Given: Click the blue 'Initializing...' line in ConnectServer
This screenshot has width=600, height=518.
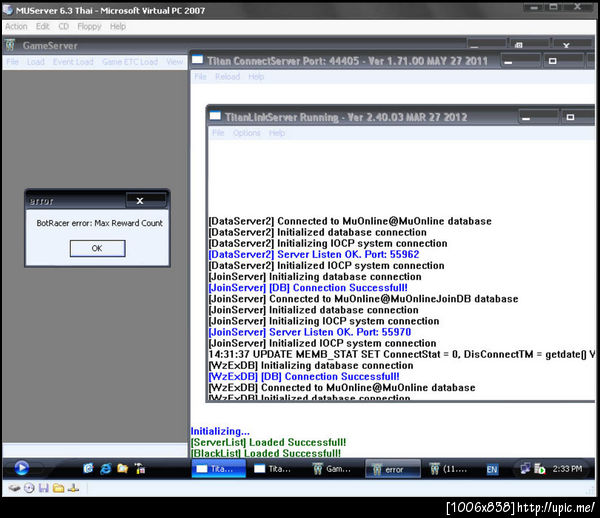Looking at the screenshot, I should pos(220,431).
